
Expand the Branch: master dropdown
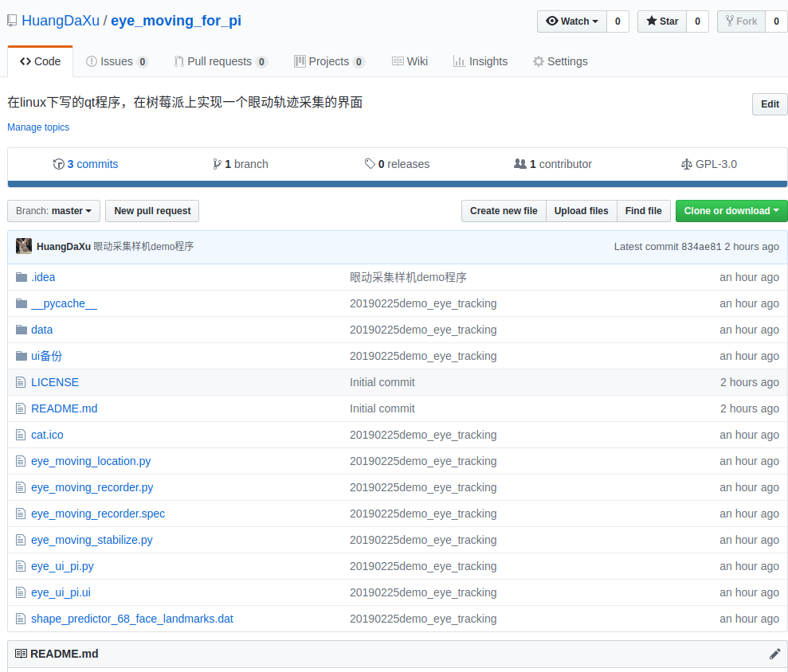click(x=53, y=211)
